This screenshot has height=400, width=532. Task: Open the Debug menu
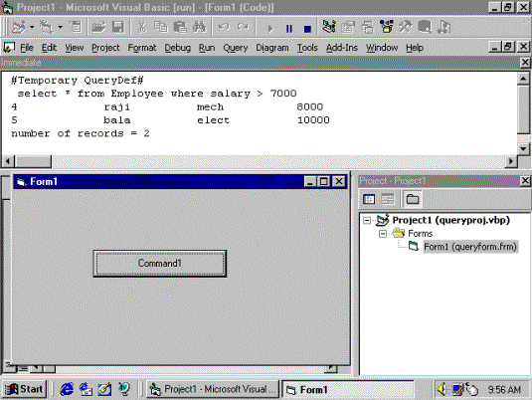point(177,48)
